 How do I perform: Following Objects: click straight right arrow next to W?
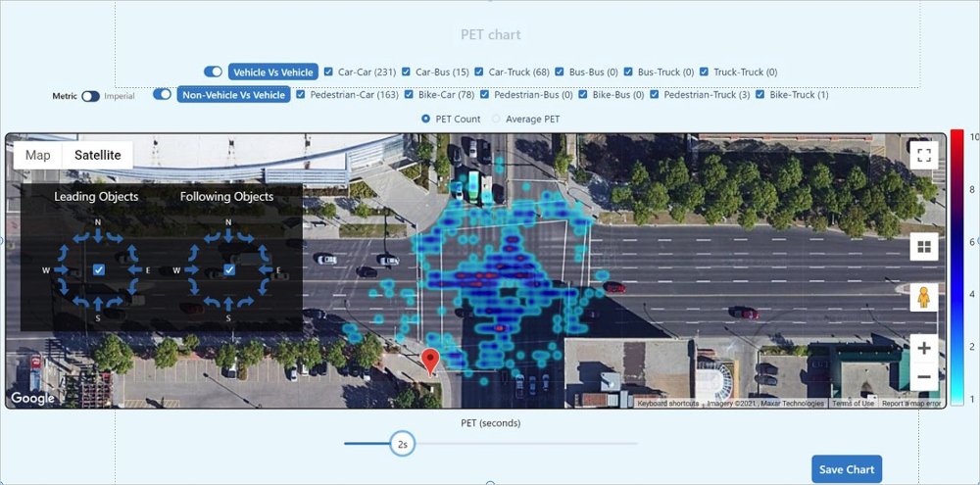(x=191, y=269)
